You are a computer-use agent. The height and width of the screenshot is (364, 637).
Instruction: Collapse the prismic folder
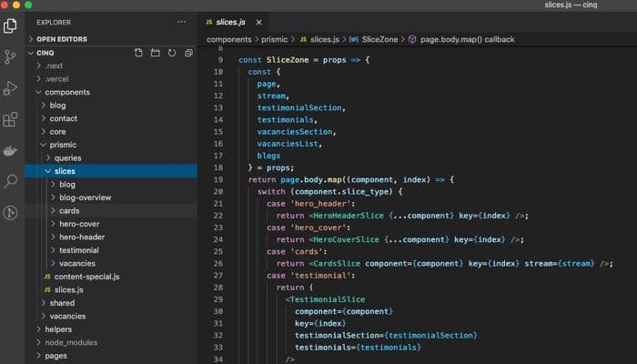coord(62,145)
